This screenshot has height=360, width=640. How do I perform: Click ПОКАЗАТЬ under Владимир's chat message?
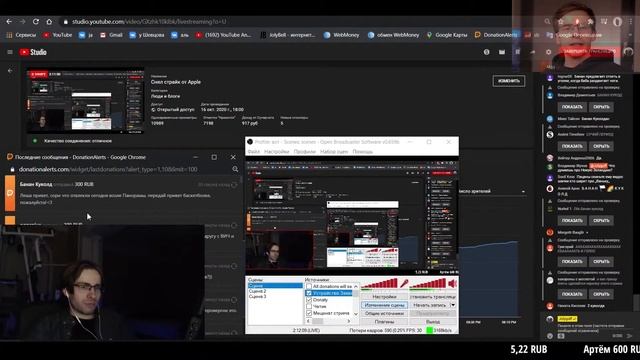click(x=572, y=107)
